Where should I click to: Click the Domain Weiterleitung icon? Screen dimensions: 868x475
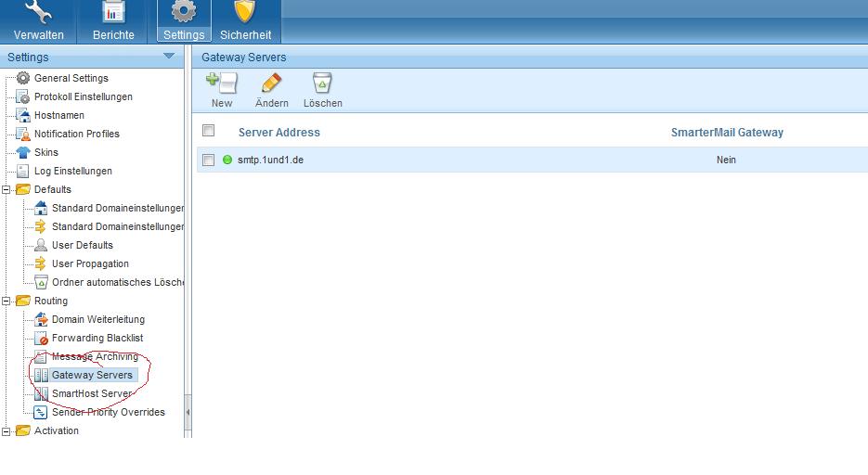point(41,319)
